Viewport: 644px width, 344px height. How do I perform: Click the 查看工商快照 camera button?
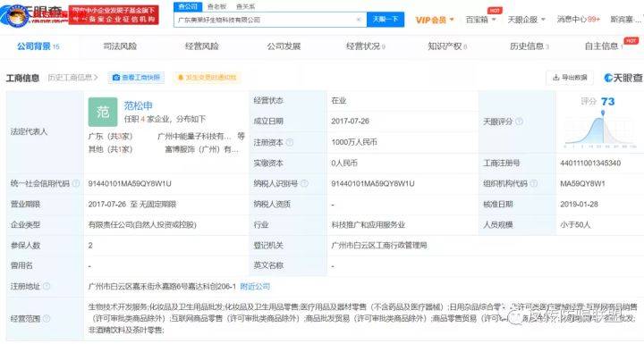pos(136,77)
